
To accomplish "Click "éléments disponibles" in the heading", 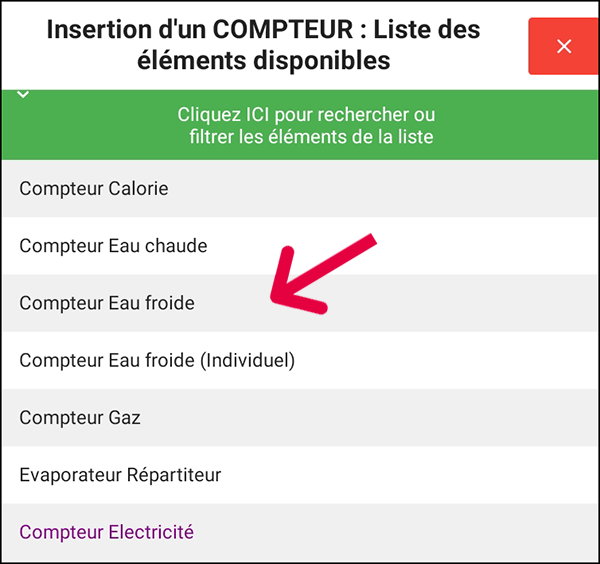I will (x=263, y=61).
